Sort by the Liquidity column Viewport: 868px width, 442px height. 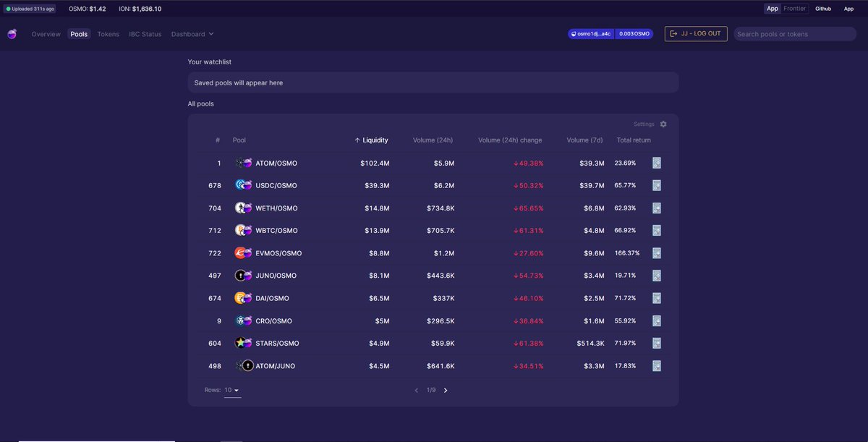pyautogui.click(x=371, y=140)
